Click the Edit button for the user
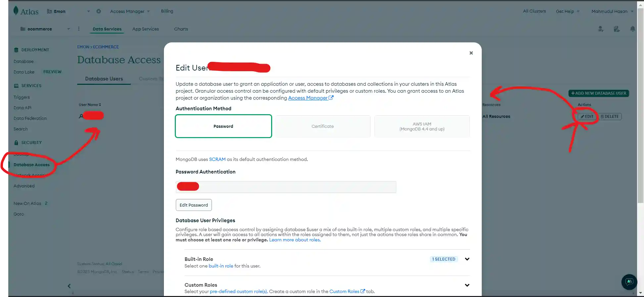644x297 pixels. click(x=587, y=117)
